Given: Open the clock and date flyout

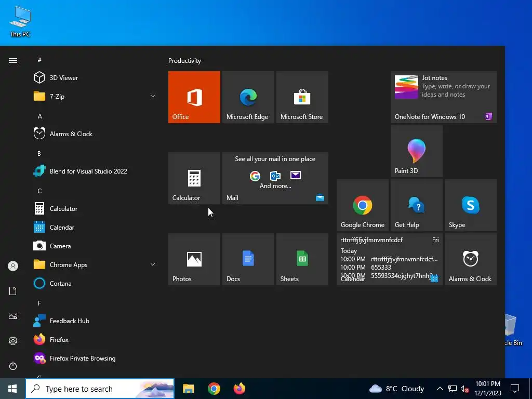Looking at the screenshot, I should point(487,389).
